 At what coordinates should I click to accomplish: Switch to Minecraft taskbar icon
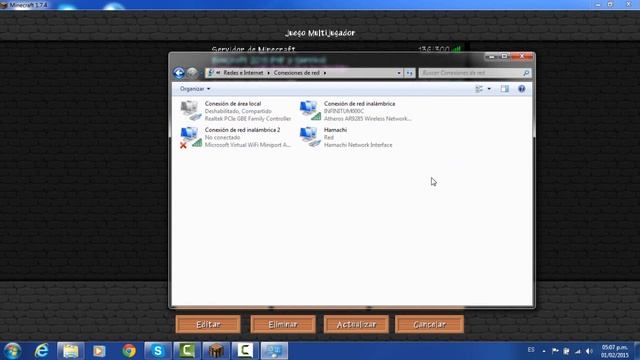[216, 351]
